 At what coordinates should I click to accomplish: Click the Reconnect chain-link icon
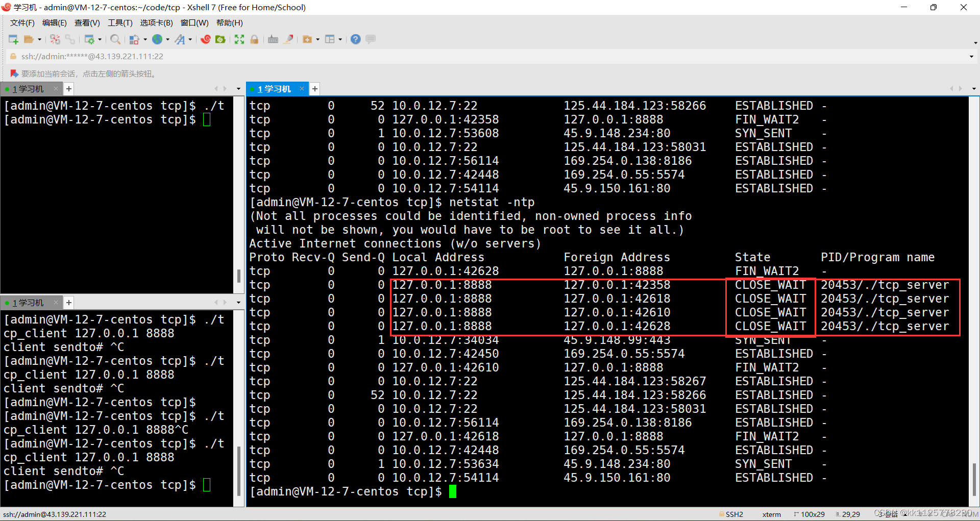pyautogui.click(x=70, y=39)
